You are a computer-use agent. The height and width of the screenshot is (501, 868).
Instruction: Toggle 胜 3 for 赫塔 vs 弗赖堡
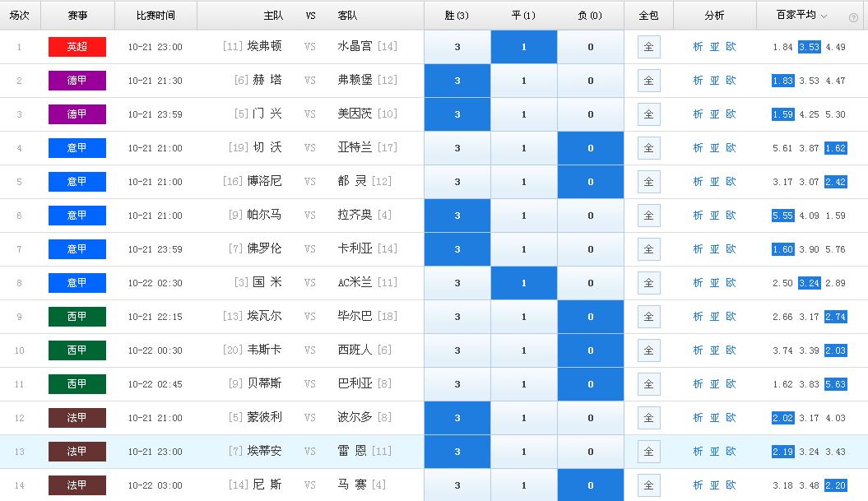tap(457, 81)
